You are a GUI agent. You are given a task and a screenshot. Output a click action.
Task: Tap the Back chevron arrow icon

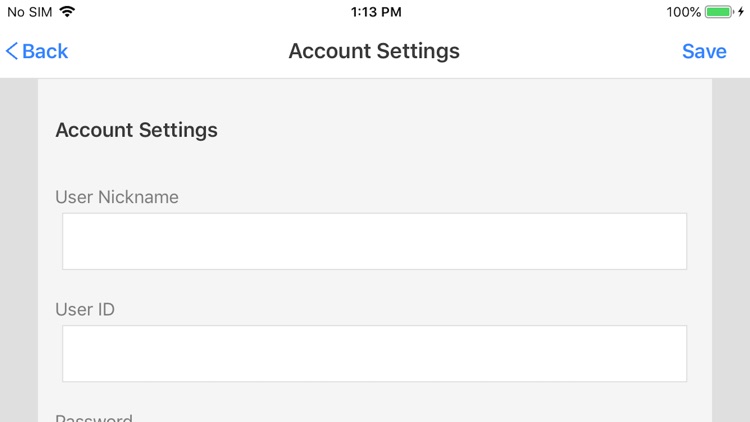click(x=12, y=51)
